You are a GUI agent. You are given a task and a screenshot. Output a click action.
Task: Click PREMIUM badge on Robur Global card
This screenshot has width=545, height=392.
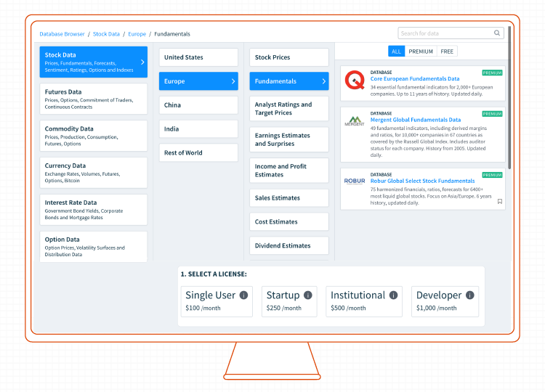click(x=492, y=175)
